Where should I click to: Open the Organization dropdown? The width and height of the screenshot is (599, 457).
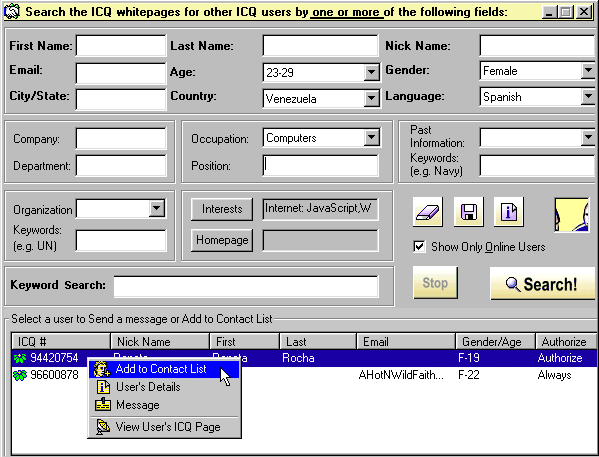point(157,209)
